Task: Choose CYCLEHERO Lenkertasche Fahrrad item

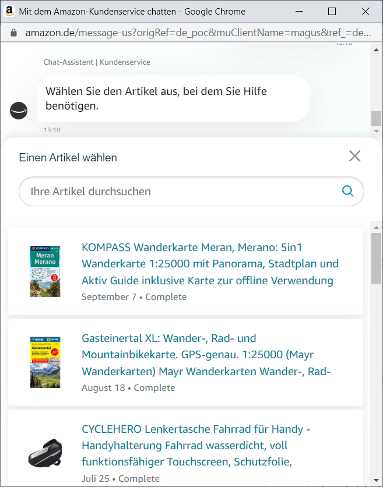Action: pos(196,445)
